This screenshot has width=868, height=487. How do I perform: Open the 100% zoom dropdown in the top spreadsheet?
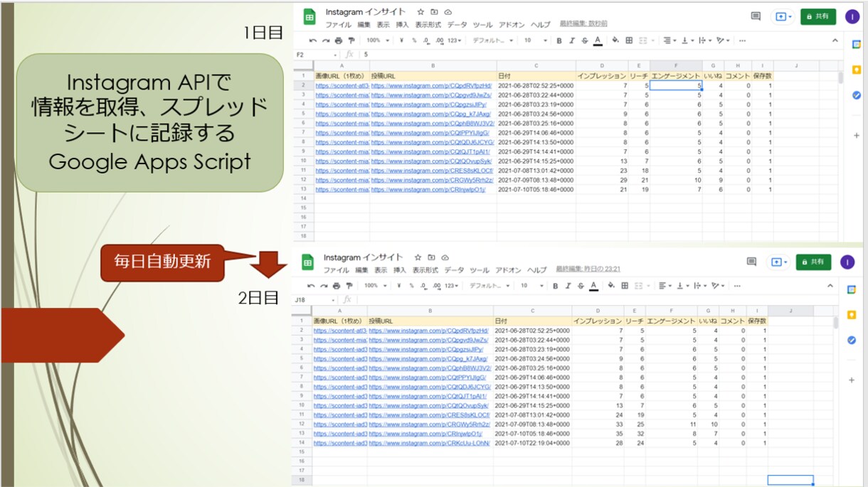[378, 41]
